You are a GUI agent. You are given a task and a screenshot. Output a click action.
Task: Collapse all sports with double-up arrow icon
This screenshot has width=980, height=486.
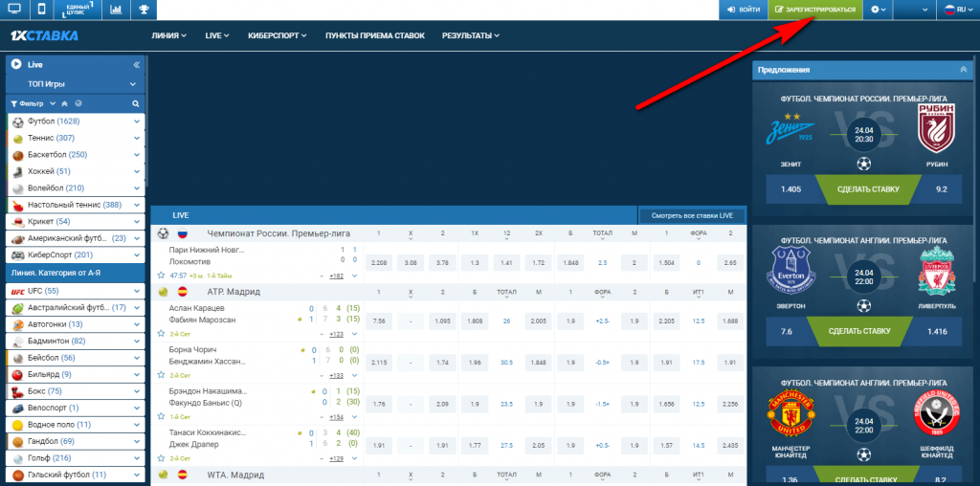click(x=64, y=103)
